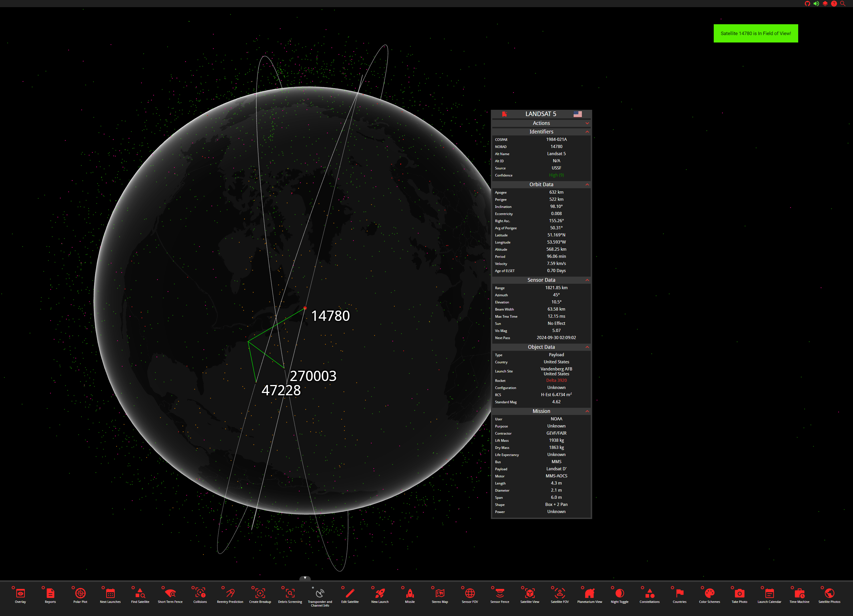
Task: Toggle the Sensor FOV display
Action: (x=470, y=595)
